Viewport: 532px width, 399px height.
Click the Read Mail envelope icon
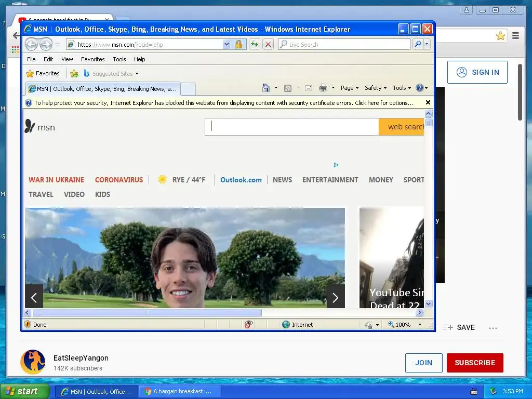pos(309,88)
